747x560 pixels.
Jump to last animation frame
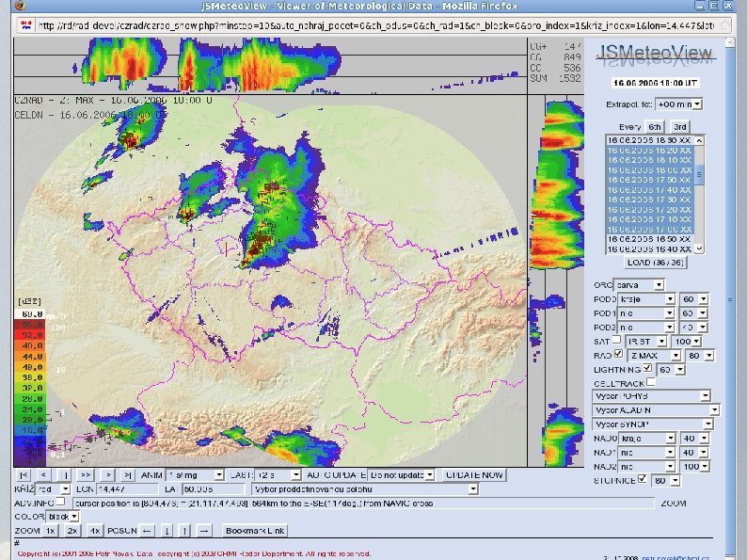click(x=128, y=475)
